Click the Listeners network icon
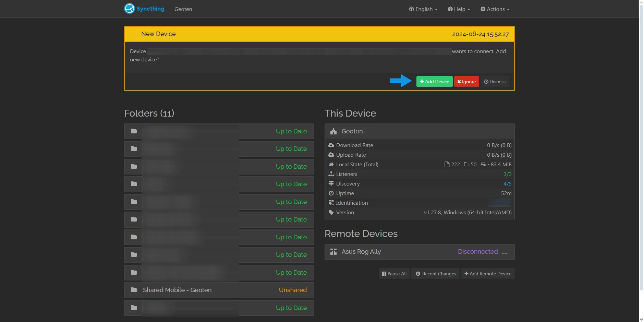 (331, 174)
